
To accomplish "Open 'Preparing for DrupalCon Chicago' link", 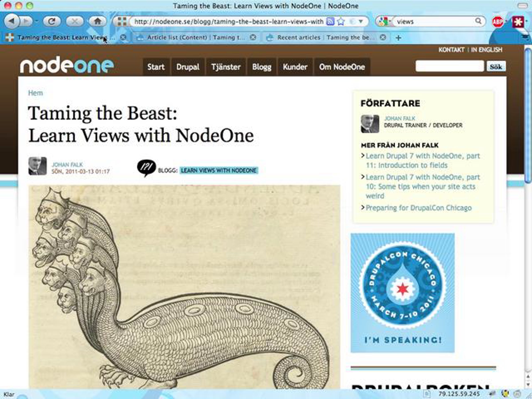I will [419, 208].
